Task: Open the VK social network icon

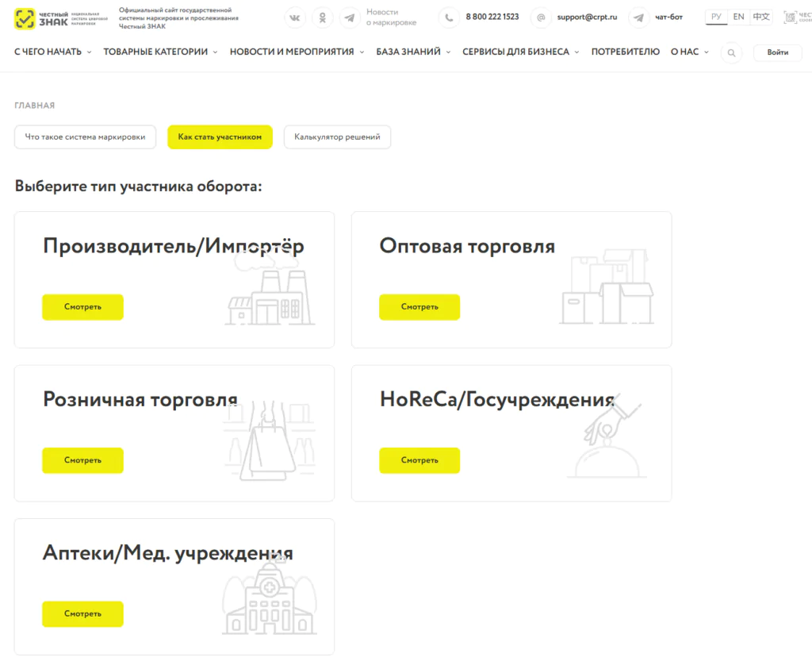Action: 295,17
